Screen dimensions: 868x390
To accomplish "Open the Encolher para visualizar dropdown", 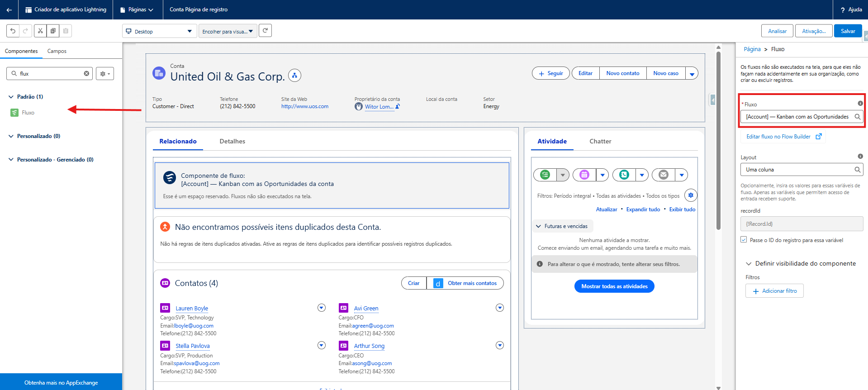I will tap(228, 31).
